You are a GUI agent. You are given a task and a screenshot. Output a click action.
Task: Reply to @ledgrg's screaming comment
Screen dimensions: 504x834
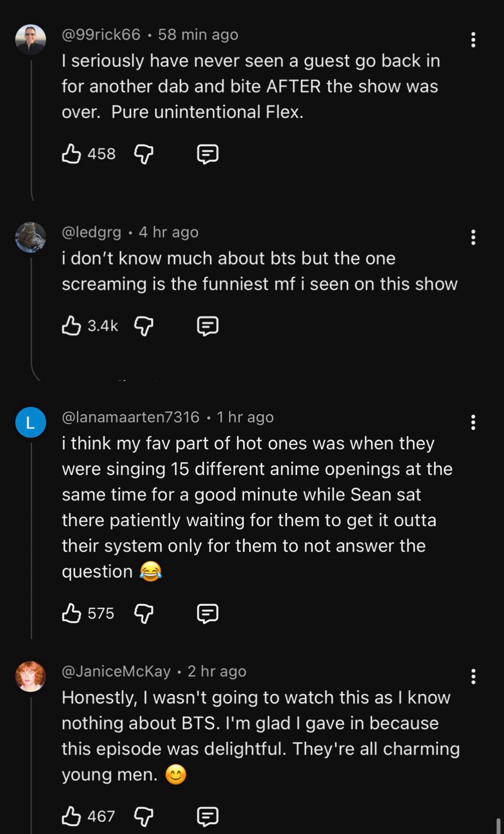tap(208, 326)
